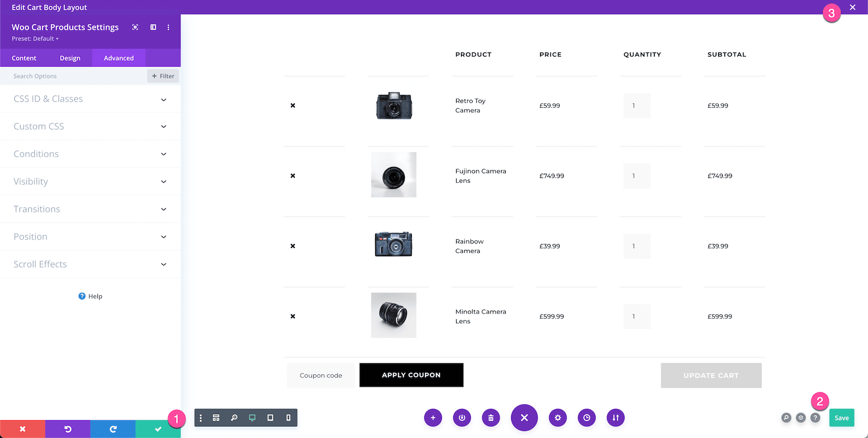The width and height of the screenshot is (868, 438).
Task: Click the green Save button
Action: pos(841,418)
